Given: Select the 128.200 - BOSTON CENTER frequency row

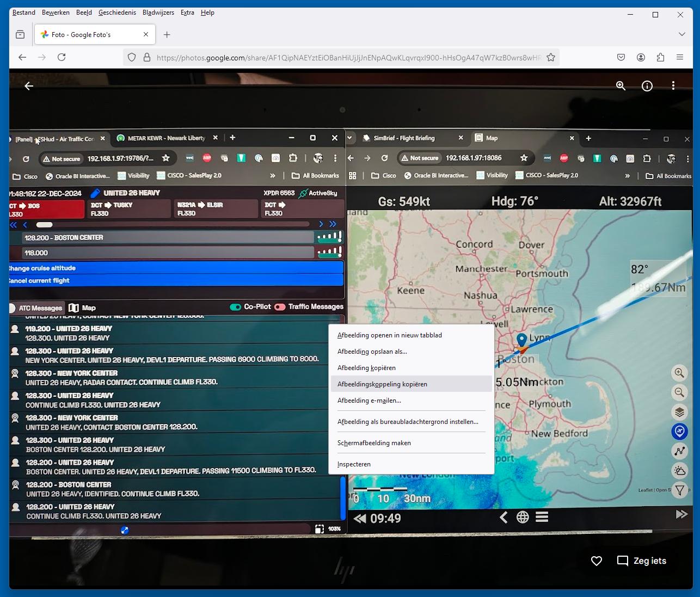Looking at the screenshot, I should pos(168,237).
